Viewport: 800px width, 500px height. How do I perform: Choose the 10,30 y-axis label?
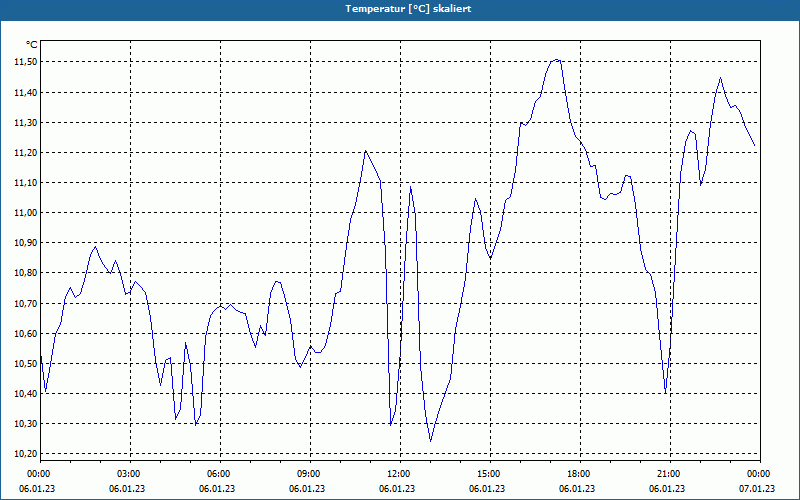(26, 424)
